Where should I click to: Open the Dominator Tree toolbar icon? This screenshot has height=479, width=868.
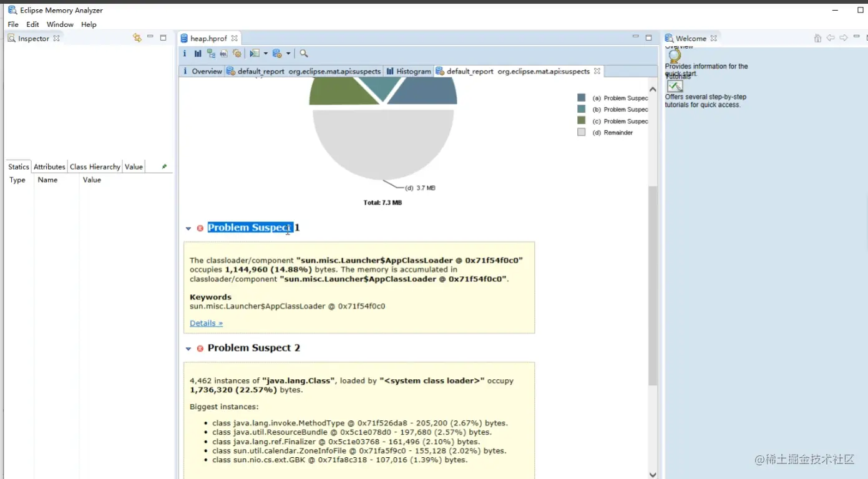(x=211, y=54)
